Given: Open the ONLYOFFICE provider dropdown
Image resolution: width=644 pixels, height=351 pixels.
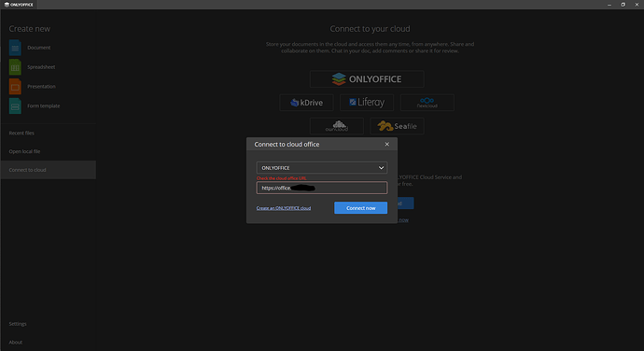Looking at the screenshot, I should [322, 168].
